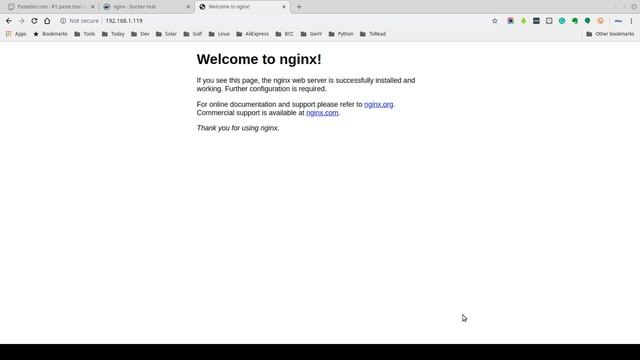Open the Apps shortcut grid
Image resolution: width=640 pixels, height=360 pixels.
[16, 34]
